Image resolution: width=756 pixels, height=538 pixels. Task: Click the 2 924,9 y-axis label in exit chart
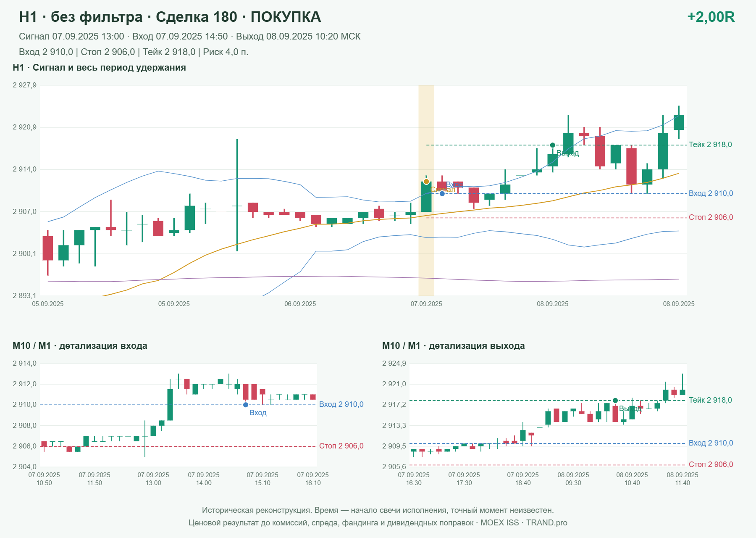point(394,364)
